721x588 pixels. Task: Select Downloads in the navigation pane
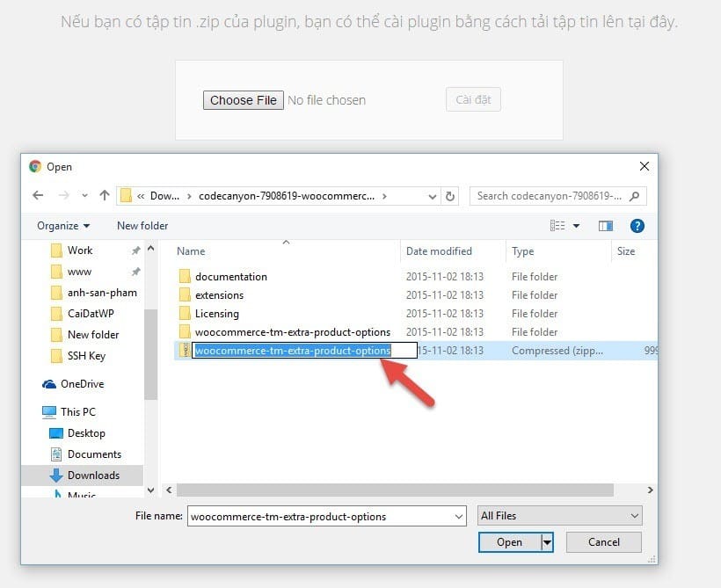point(83,475)
